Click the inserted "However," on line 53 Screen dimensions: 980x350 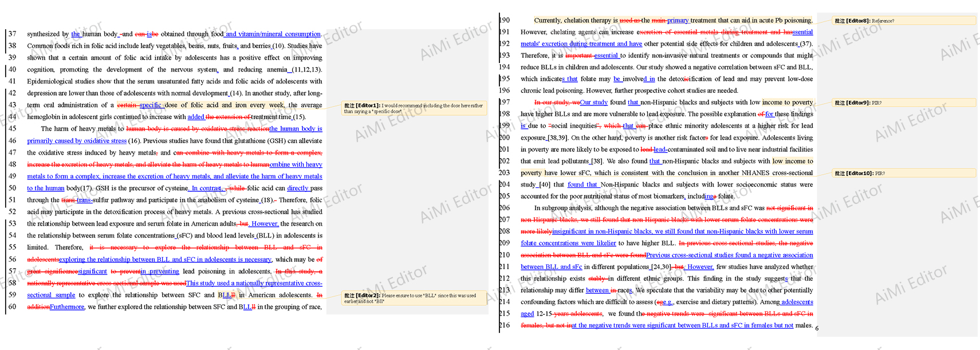[x=265, y=223]
